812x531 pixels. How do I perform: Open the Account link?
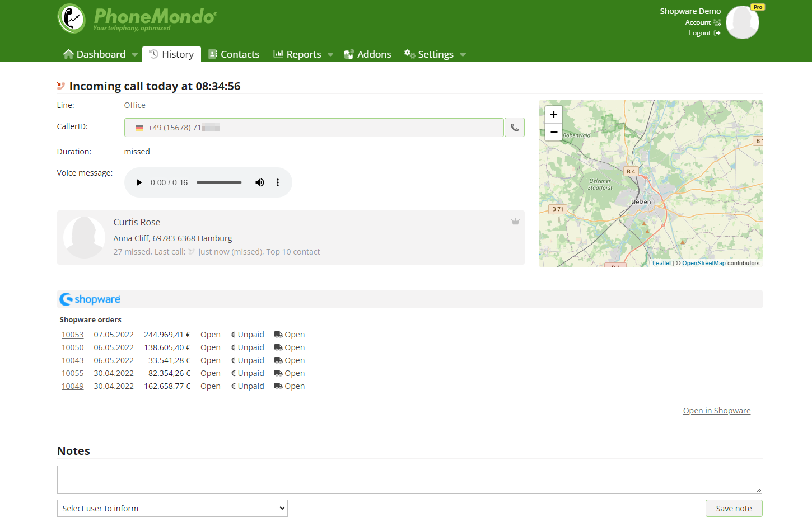(703, 22)
